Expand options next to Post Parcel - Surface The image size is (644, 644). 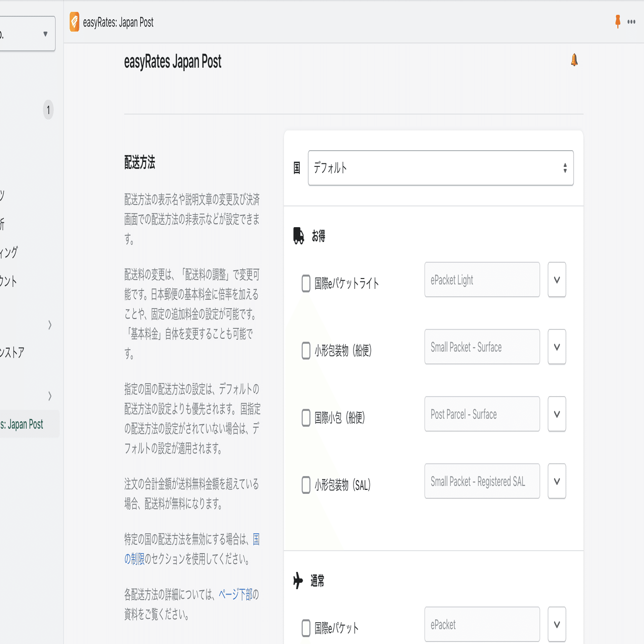pyautogui.click(x=557, y=414)
